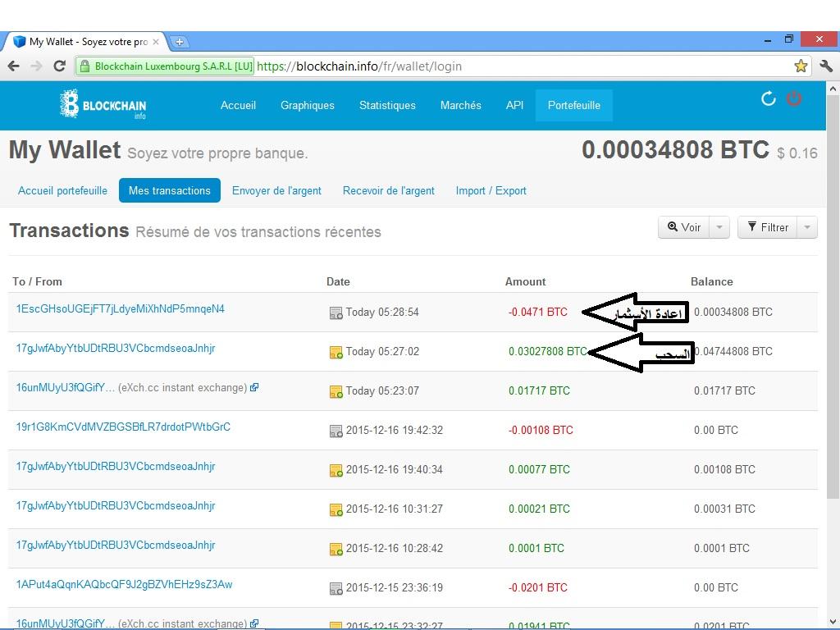The width and height of the screenshot is (840, 630).
Task: Click the Voir button
Action: 683,227
